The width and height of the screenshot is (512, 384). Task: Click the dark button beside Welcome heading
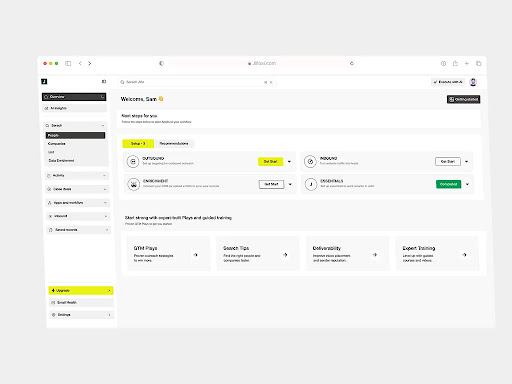click(463, 99)
